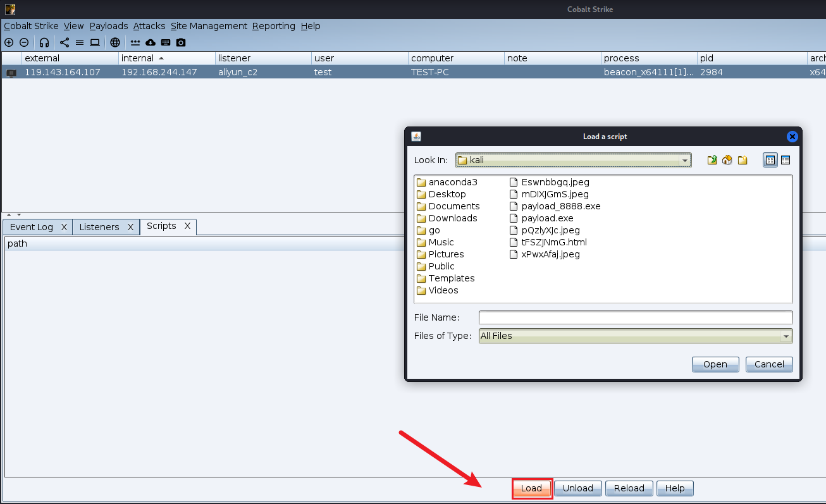Open keystrokes keyboard icon
Viewport: 826px width, 504px height.
pos(166,42)
